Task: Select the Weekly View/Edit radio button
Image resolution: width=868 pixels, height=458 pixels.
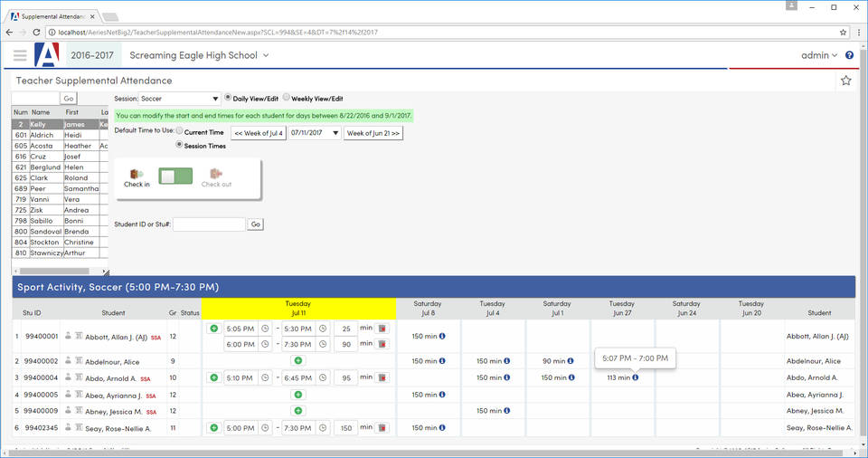Action: (287, 98)
